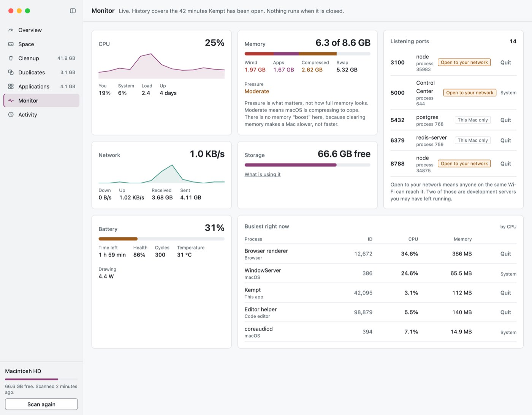
Task: Click the Scan again button
Action: point(41,404)
